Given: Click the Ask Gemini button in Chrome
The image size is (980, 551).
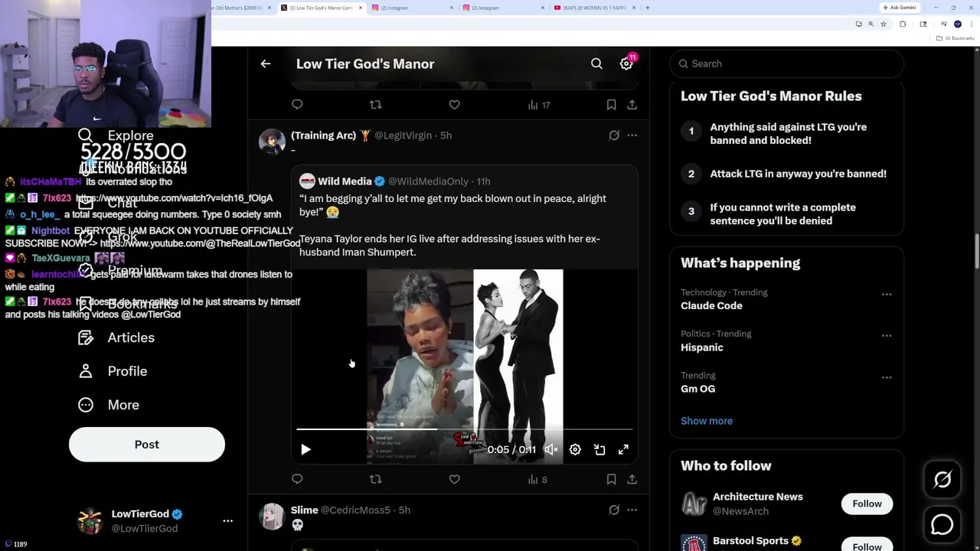Looking at the screenshot, I should click(x=900, y=8).
